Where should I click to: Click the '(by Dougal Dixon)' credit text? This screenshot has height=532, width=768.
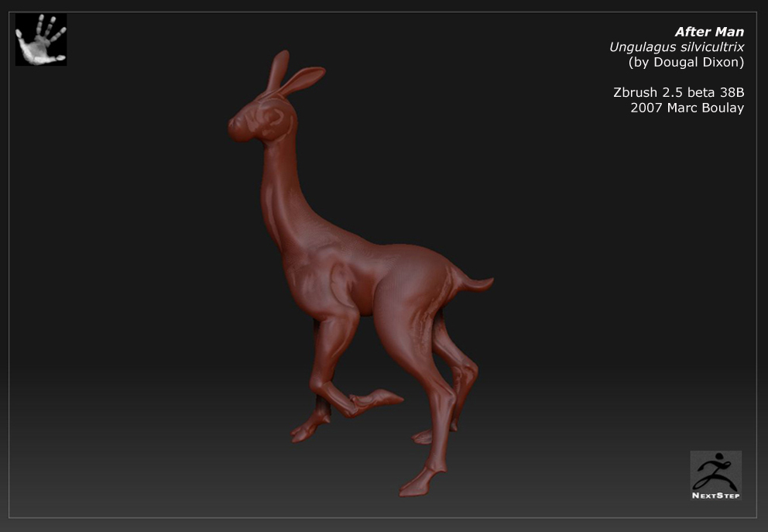tap(686, 62)
